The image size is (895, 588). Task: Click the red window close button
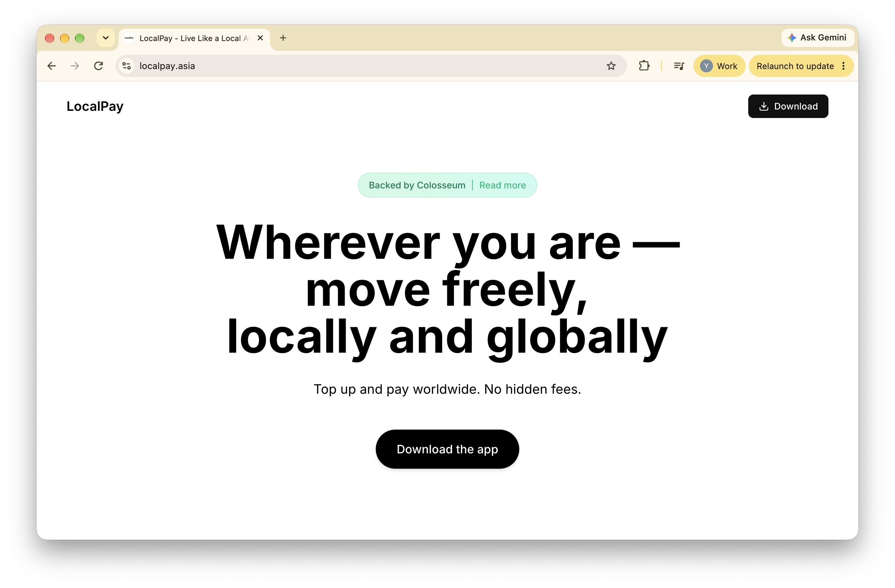tap(49, 38)
